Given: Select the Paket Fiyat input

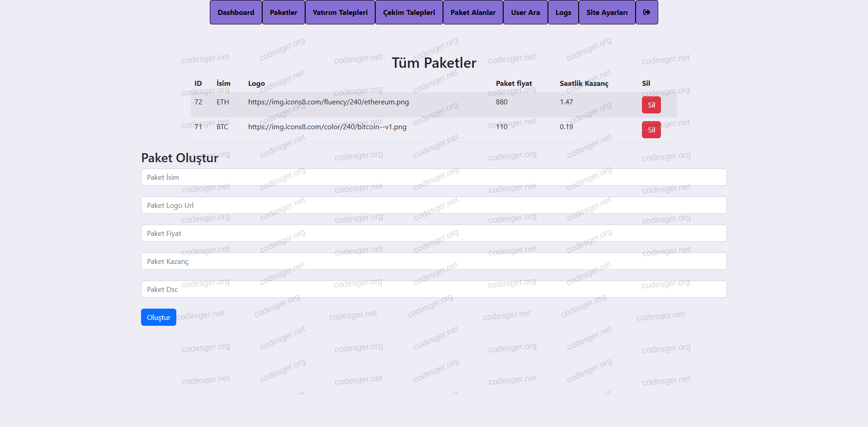Looking at the screenshot, I should coord(434,233).
